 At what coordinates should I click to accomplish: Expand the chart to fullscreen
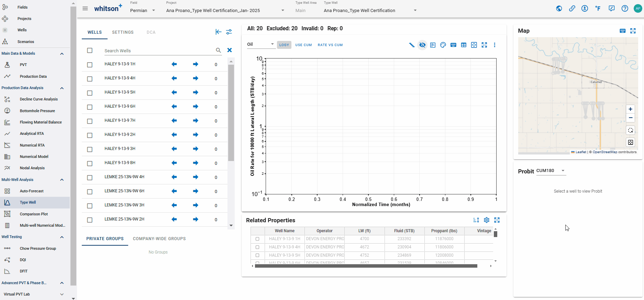coord(484,45)
